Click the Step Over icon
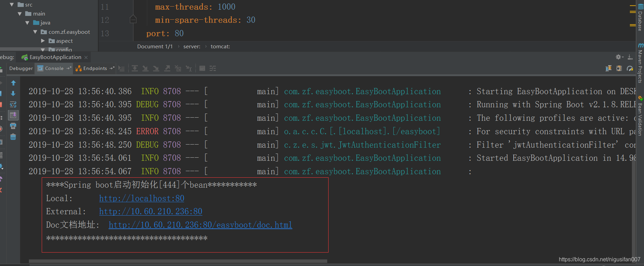This screenshot has width=644, height=266. (x=135, y=68)
